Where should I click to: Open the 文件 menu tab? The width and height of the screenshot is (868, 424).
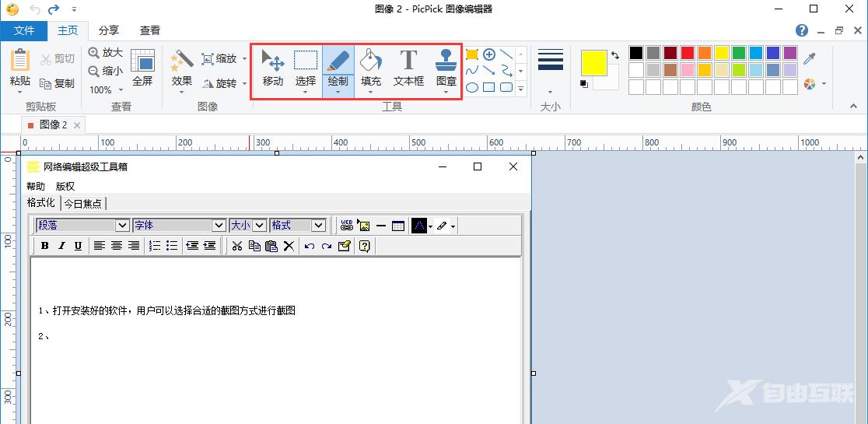24,30
